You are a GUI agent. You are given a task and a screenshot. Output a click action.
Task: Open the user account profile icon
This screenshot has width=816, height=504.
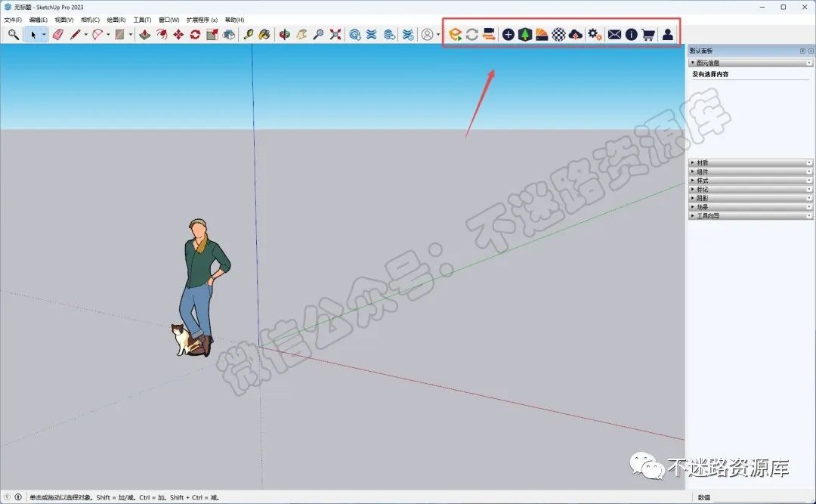427,34
